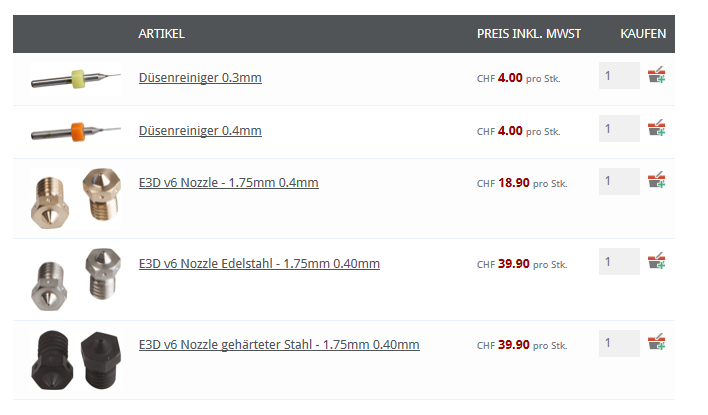Click the black hardened steel nozzle thumbnail

[x=76, y=360]
